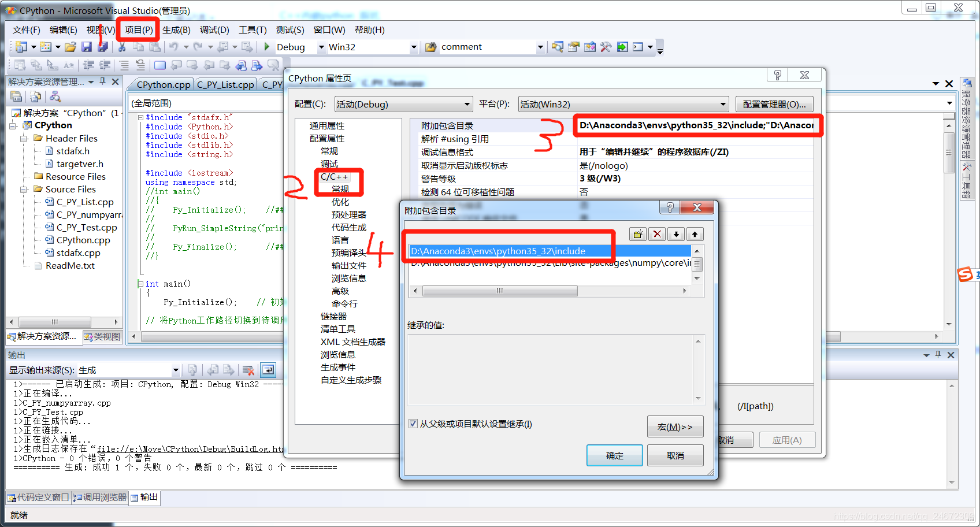Pin the Solution Explorer panel with pushpin
The height and width of the screenshot is (527, 980).
point(103,81)
